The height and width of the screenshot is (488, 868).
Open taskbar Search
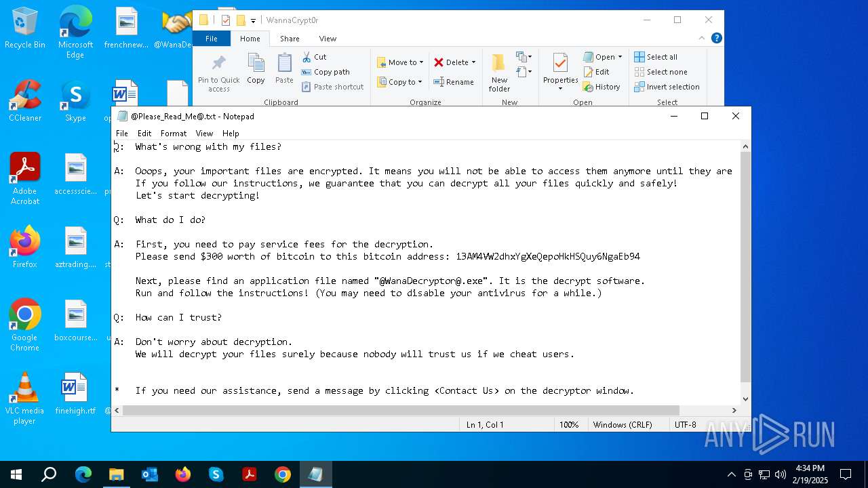(49, 474)
